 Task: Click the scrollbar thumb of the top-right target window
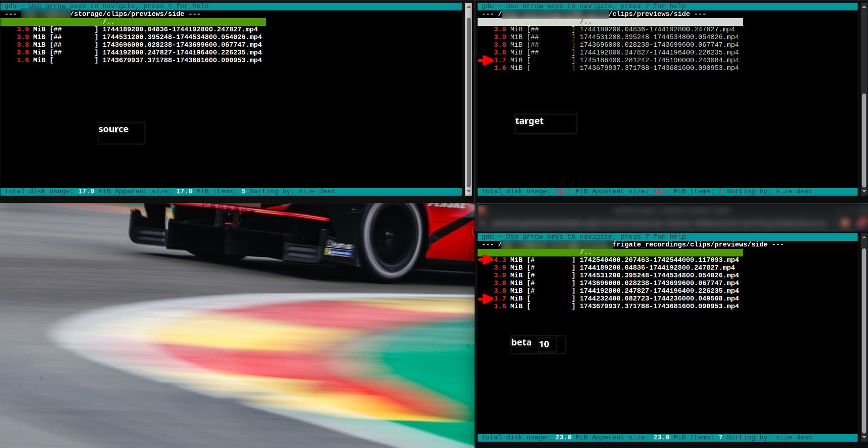click(864, 140)
